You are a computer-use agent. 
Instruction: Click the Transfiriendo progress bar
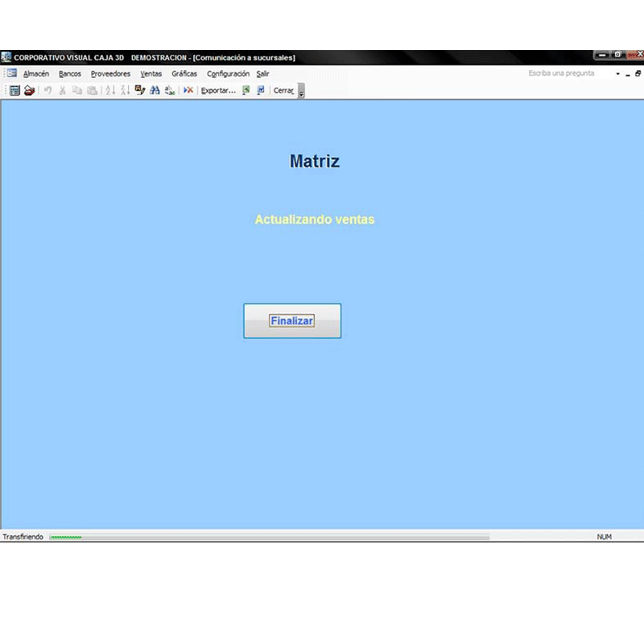coord(268,537)
